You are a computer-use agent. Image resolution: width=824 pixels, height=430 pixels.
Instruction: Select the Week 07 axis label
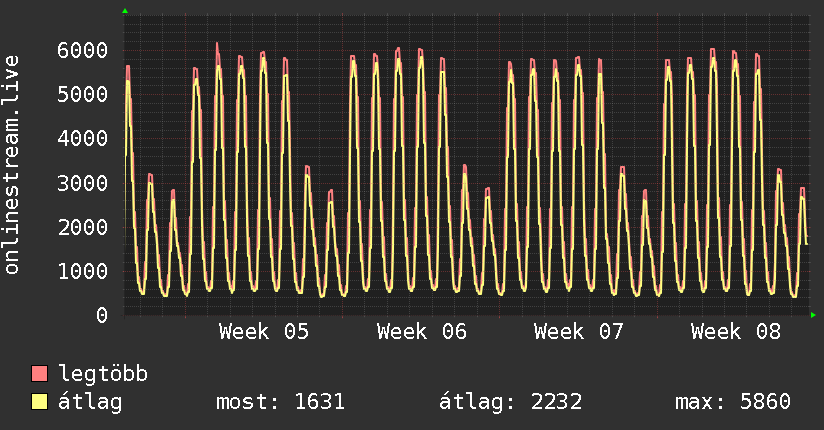pyautogui.click(x=579, y=332)
